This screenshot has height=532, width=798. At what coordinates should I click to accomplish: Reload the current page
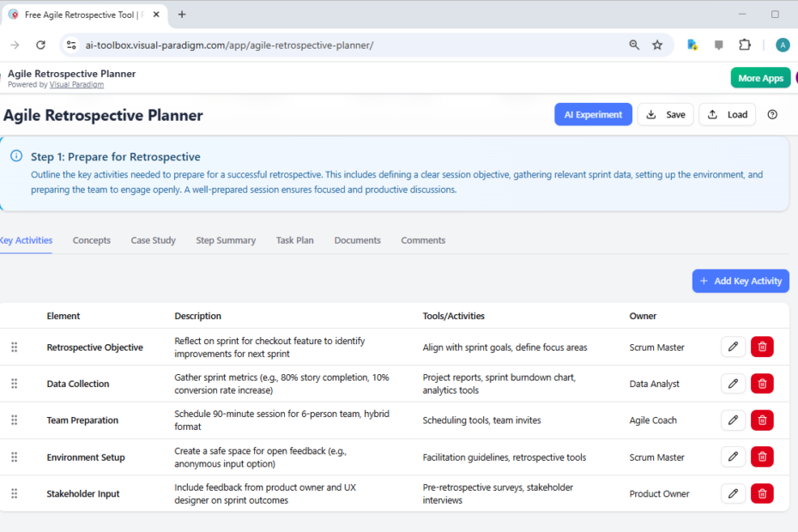click(x=41, y=44)
